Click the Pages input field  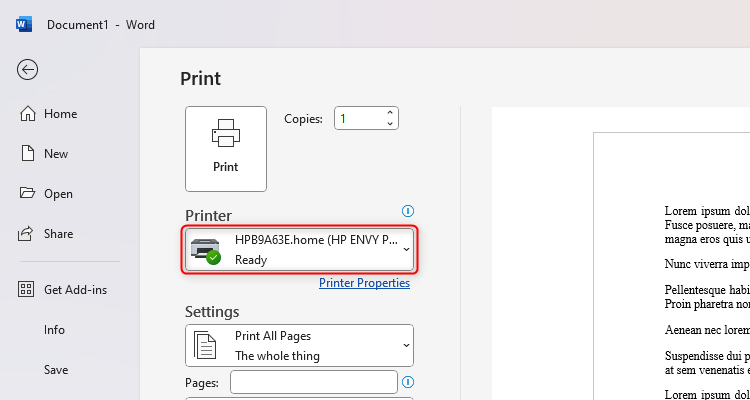click(x=314, y=382)
